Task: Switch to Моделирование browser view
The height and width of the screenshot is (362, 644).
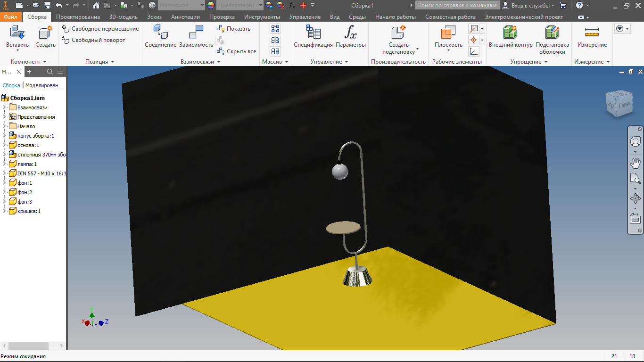Action: click(x=44, y=85)
